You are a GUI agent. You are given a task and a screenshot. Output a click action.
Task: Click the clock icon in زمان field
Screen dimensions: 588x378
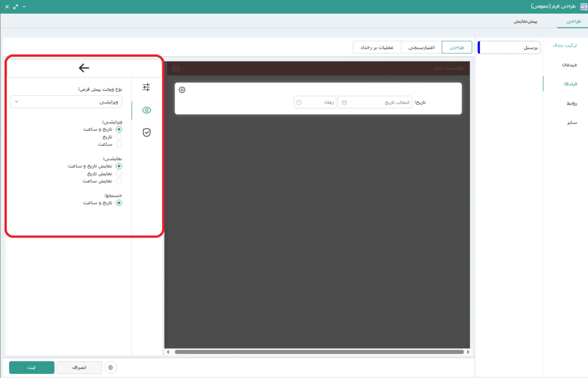click(299, 103)
